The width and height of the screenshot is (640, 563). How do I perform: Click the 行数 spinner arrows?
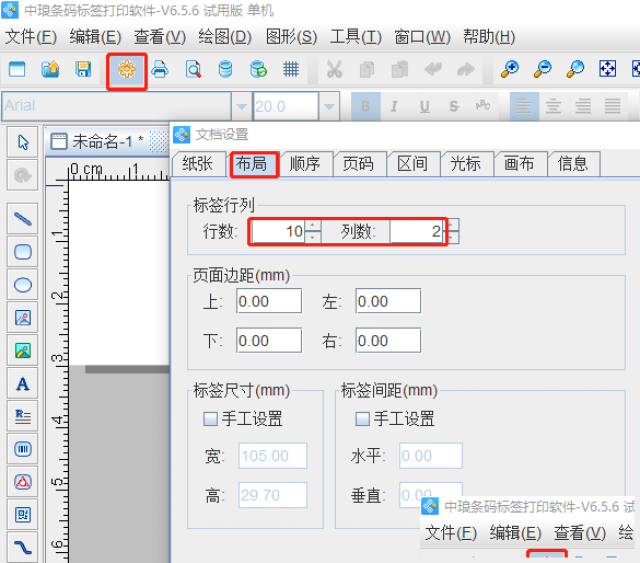[313, 231]
